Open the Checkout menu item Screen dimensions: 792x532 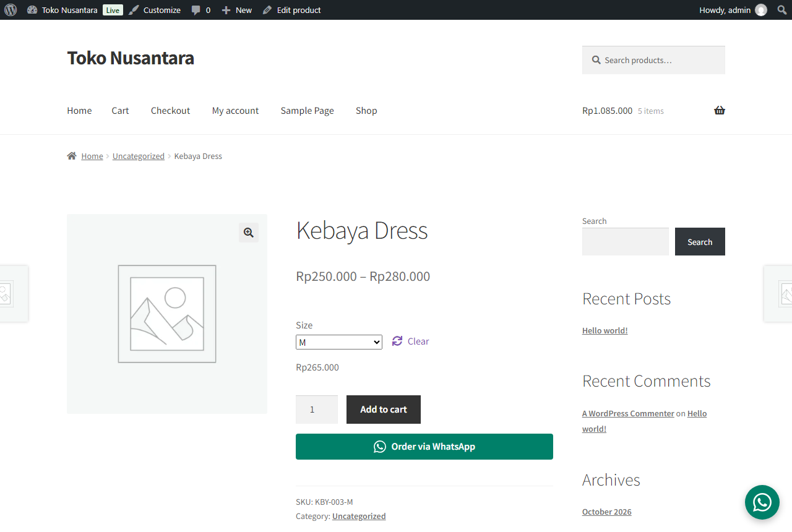171,111
